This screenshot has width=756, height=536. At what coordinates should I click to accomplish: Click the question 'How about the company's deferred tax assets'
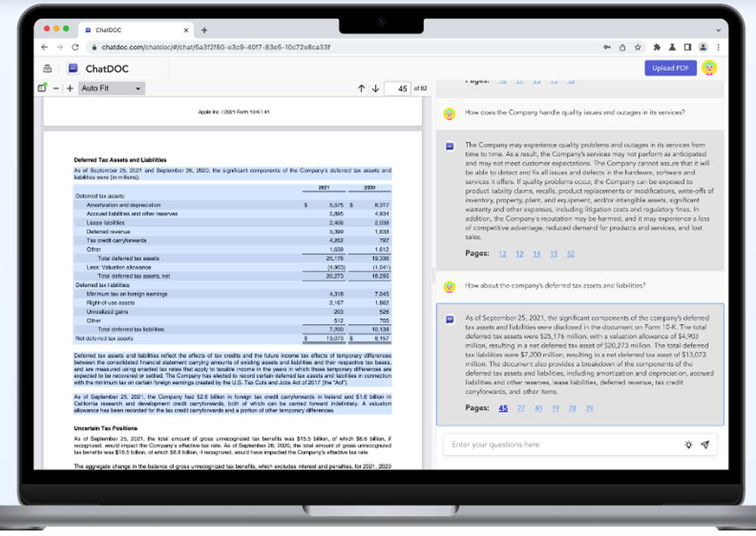click(555, 285)
